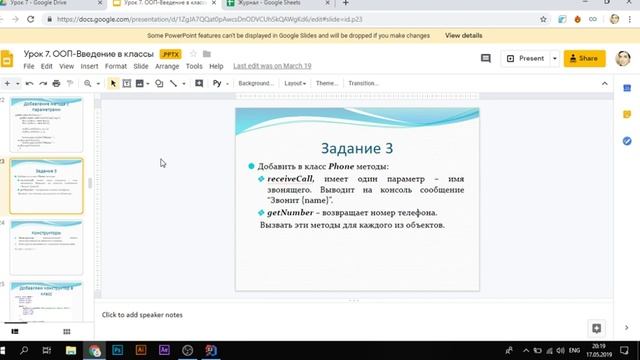Open the Insert menu
The image size is (640, 360).
pos(89,66)
